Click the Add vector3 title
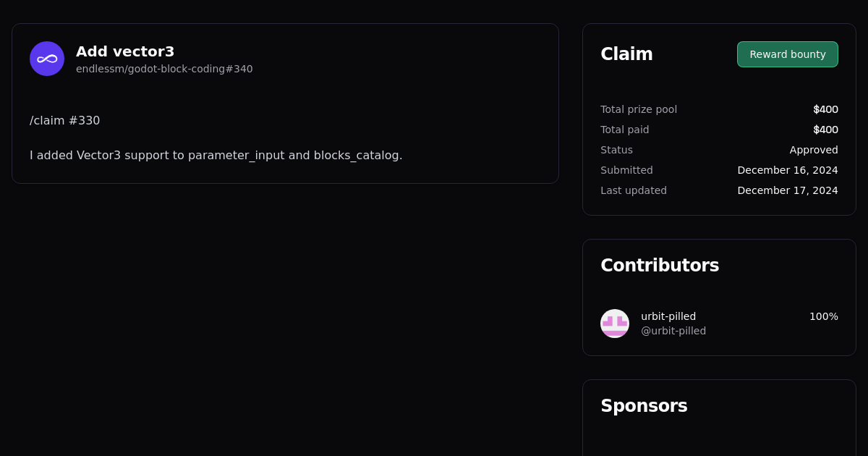 click(125, 51)
